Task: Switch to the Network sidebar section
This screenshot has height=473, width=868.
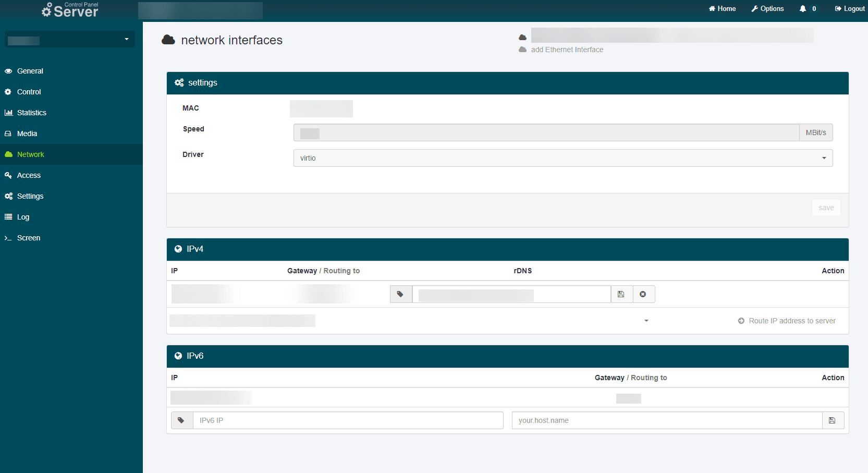Action: (x=31, y=154)
